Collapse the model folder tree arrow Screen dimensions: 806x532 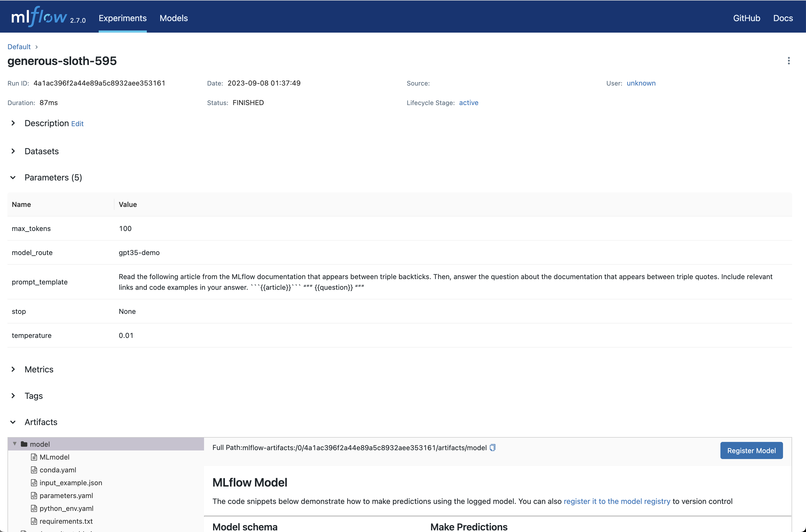(15, 444)
